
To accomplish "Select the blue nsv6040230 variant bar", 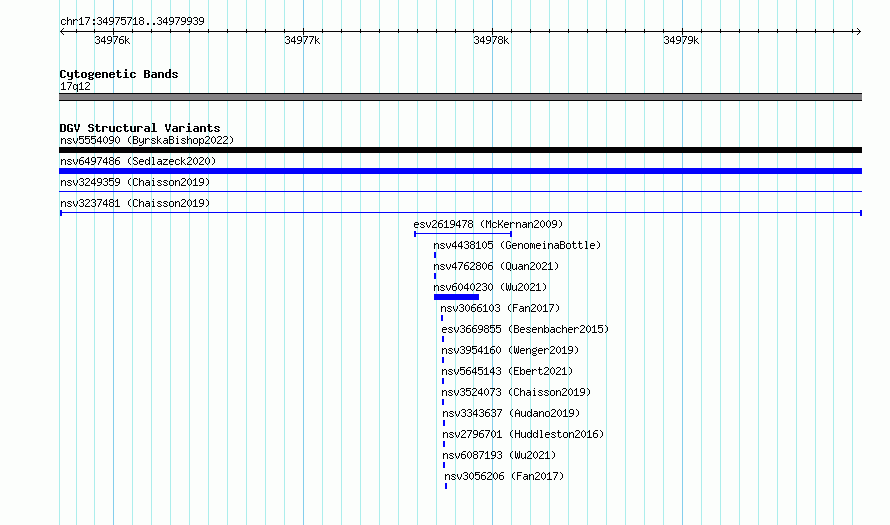I will pos(456,297).
